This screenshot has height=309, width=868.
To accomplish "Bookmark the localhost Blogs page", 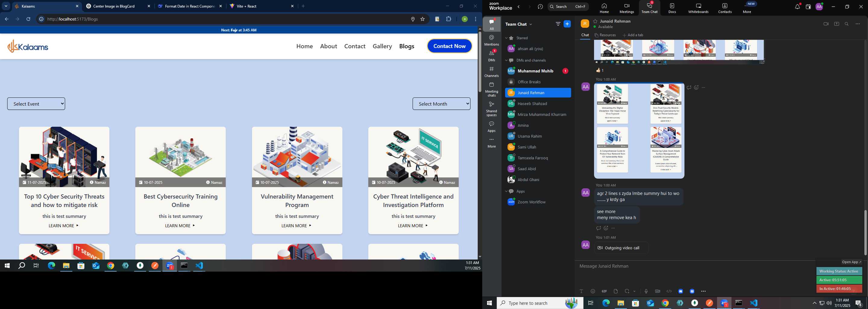I will point(423,19).
